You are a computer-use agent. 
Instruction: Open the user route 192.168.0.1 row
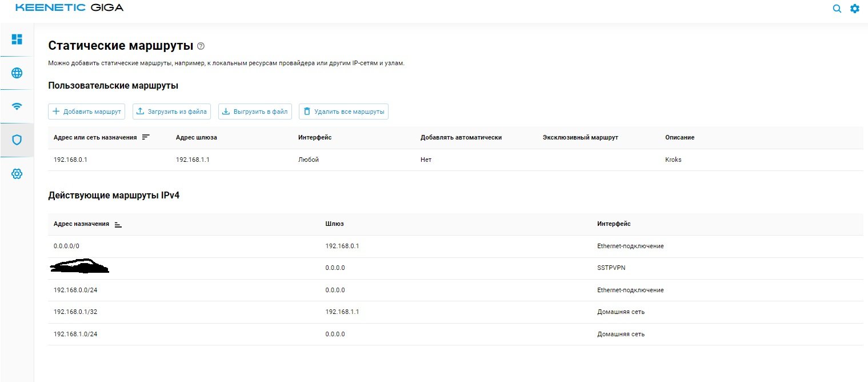(70, 160)
